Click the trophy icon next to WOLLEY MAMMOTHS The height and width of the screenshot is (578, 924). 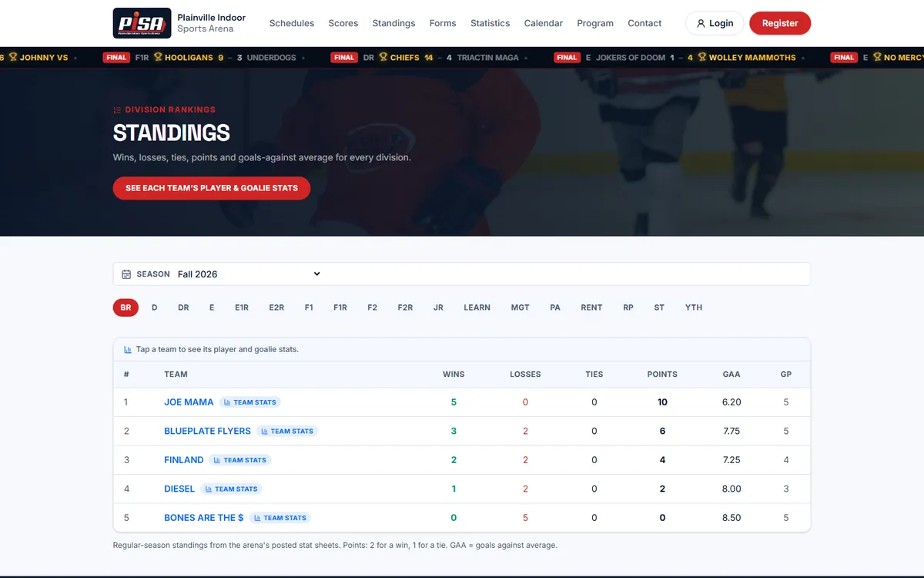point(701,57)
